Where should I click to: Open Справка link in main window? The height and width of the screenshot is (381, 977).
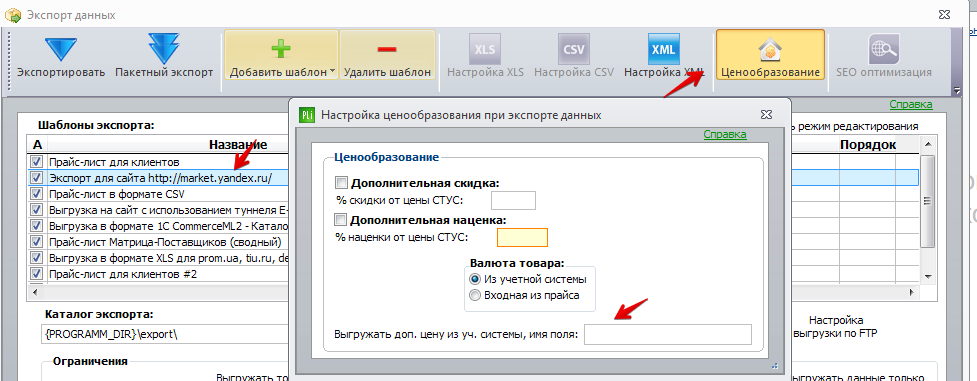(910, 104)
